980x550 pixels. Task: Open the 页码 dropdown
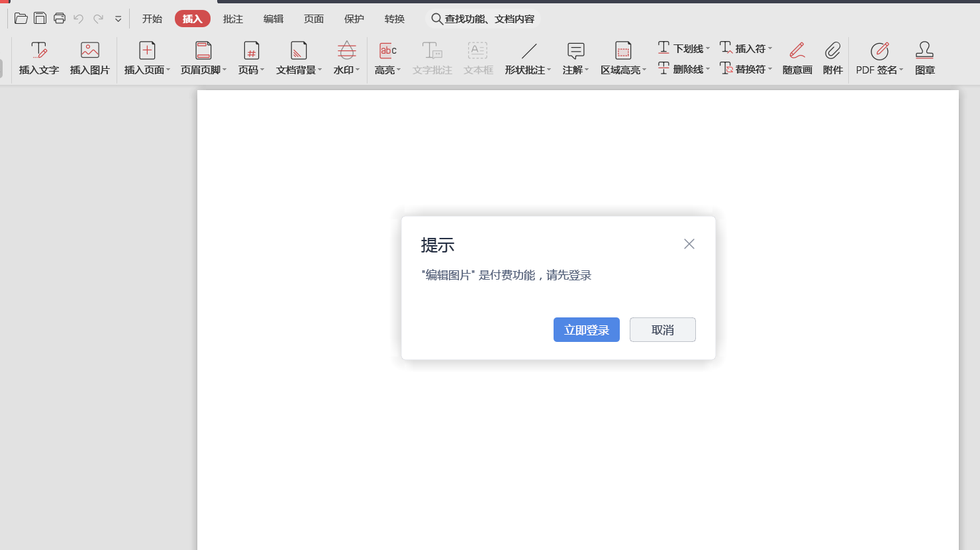point(251,58)
